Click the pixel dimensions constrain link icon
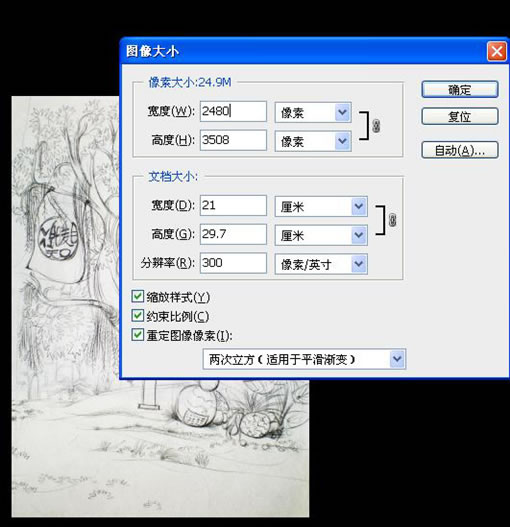This screenshot has height=527, width=510. 376,126
